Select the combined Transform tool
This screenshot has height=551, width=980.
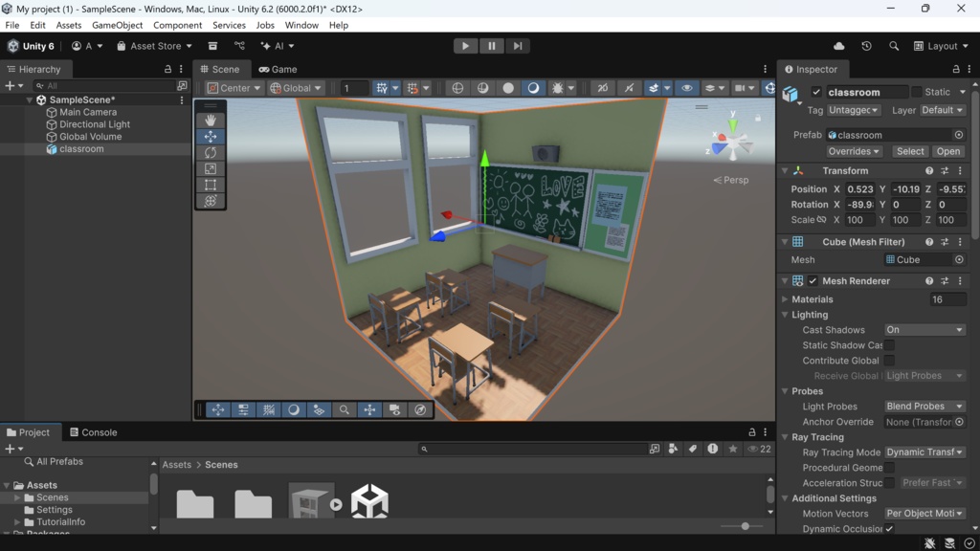pyautogui.click(x=211, y=201)
